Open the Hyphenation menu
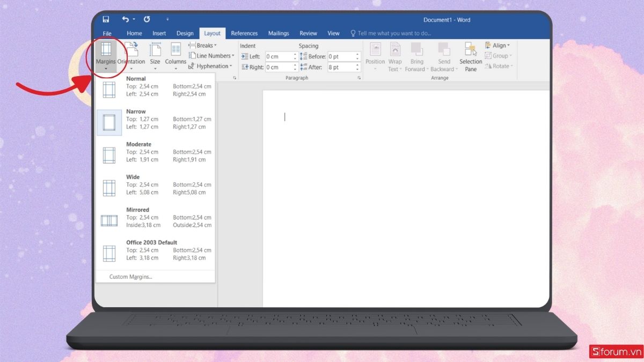Screen dimensions: 644x362 click(x=210, y=67)
